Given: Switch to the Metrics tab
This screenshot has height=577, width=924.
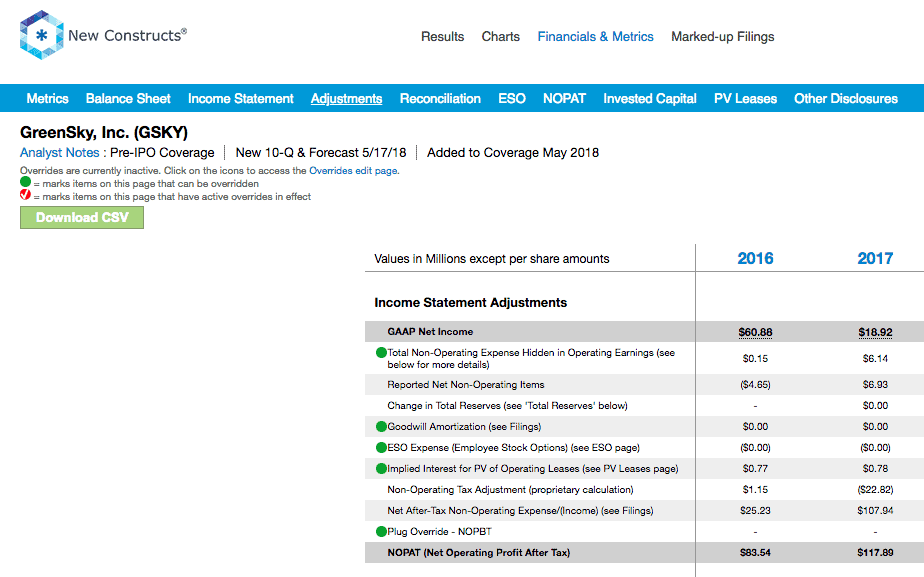Looking at the screenshot, I should point(47,98).
